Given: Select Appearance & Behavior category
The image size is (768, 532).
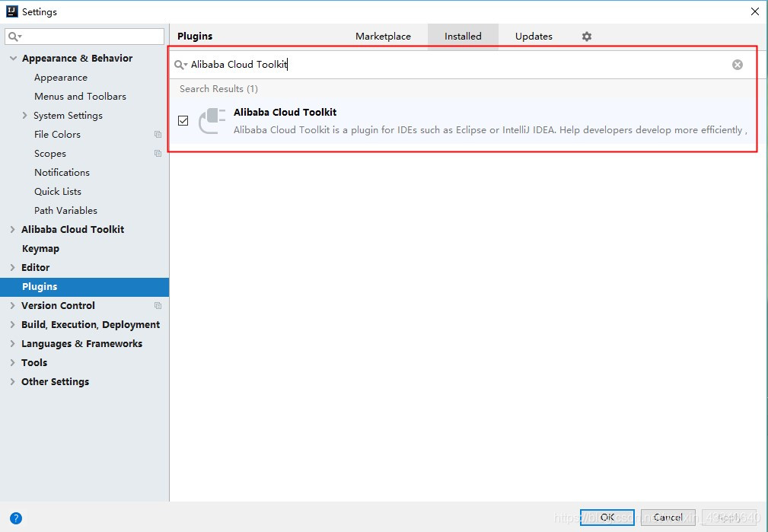Looking at the screenshot, I should pos(78,59).
